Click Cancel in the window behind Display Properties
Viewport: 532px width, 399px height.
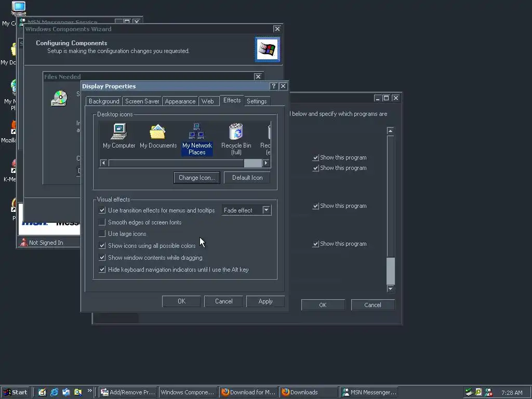coord(373,304)
